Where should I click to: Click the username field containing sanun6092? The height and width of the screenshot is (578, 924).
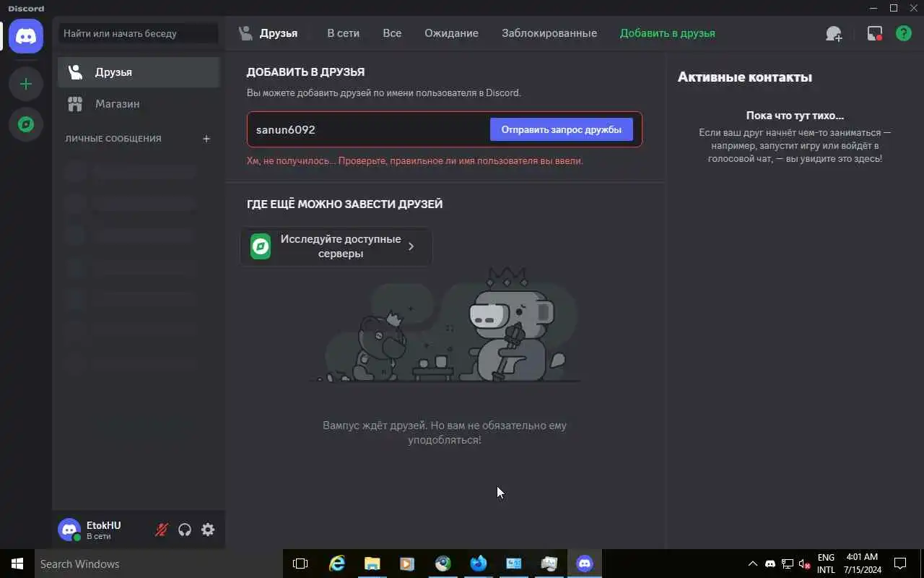(x=369, y=129)
